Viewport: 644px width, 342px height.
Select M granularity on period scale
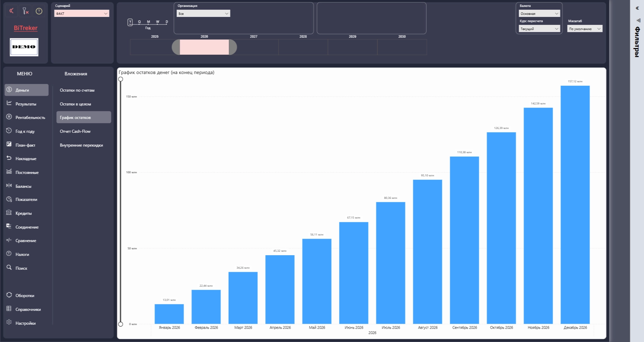(x=148, y=22)
